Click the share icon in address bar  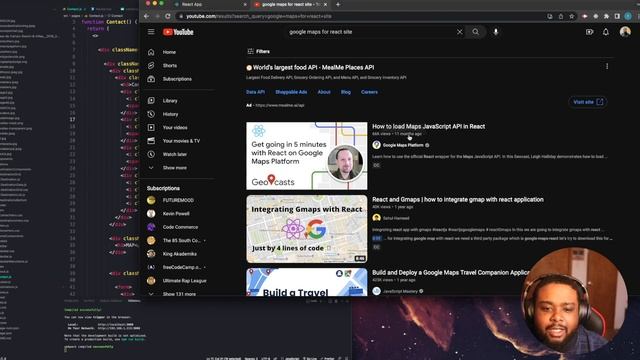point(561,16)
